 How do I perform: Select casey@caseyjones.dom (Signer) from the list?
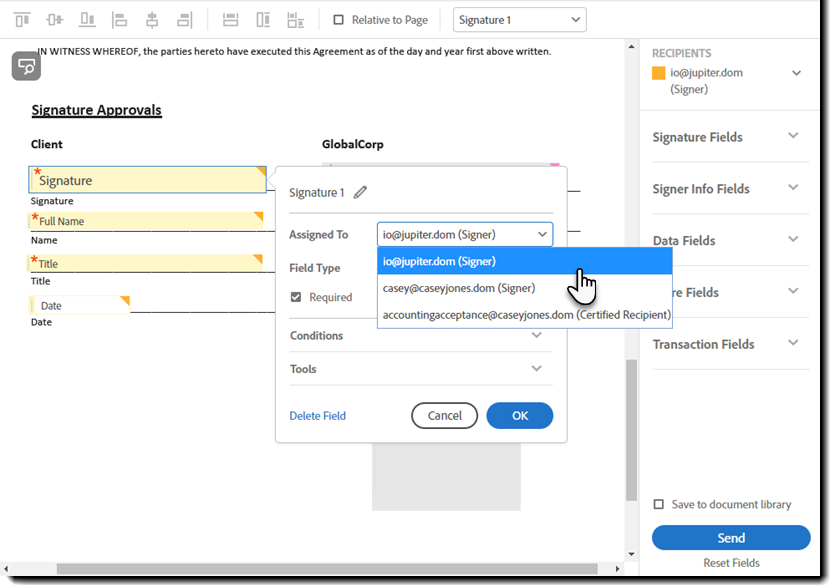tap(458, 288)
